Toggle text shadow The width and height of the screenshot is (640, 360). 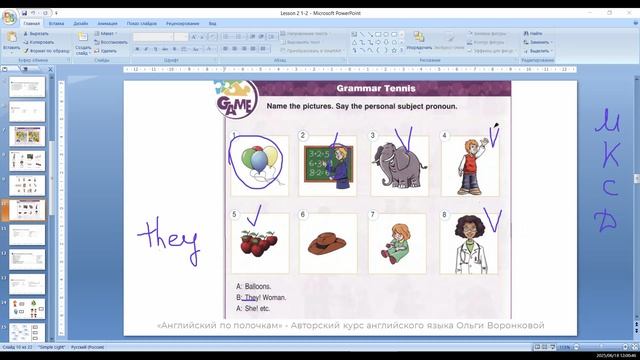tap(174, 49)
